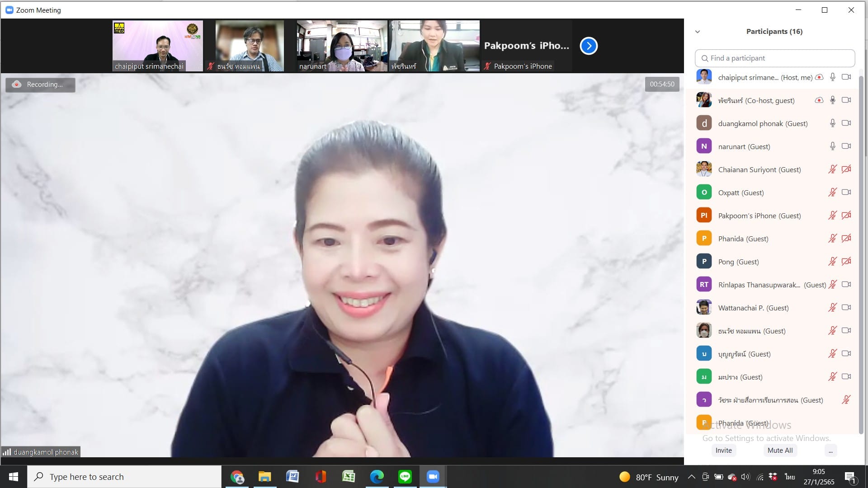The image size is (868, 488).
Task: Show hidden system tray icons chevron
Action: pyautogui.click(x=691, y=477)
